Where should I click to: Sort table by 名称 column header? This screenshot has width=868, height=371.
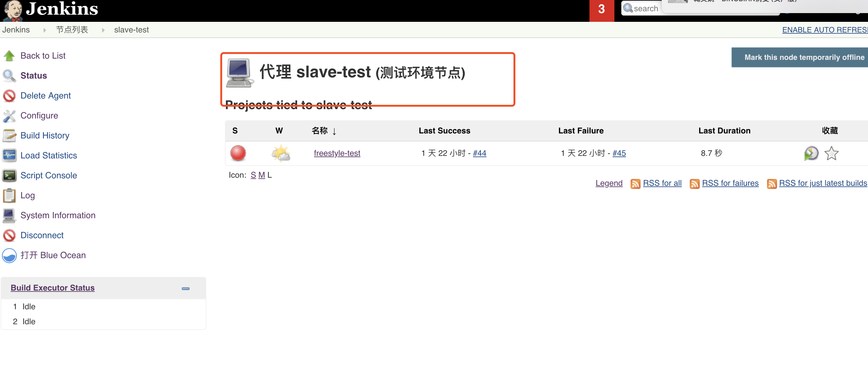319,131
